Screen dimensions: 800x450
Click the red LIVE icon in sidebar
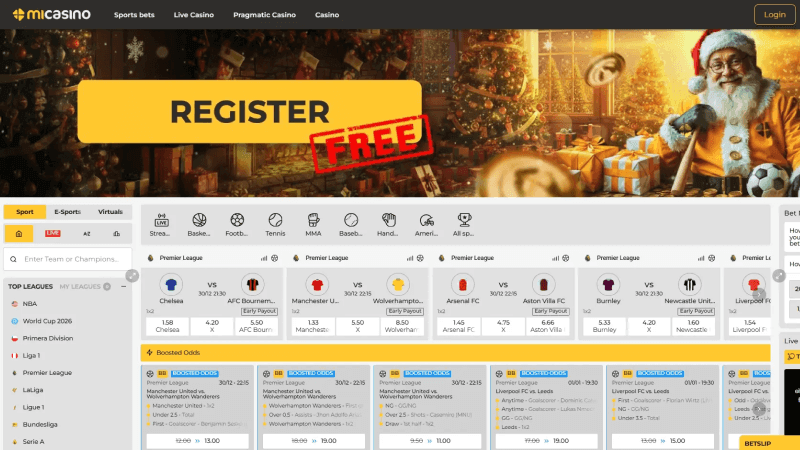[x=53, y=233]
